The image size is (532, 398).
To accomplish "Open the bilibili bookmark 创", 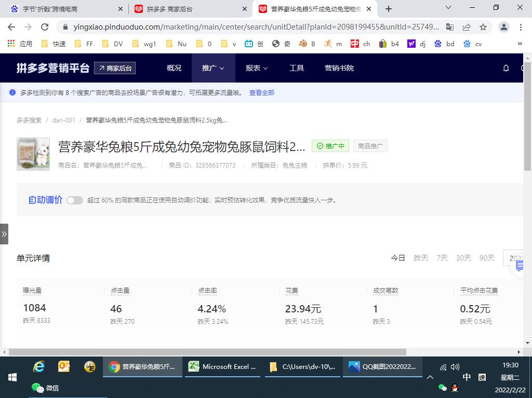I will 254,44.
